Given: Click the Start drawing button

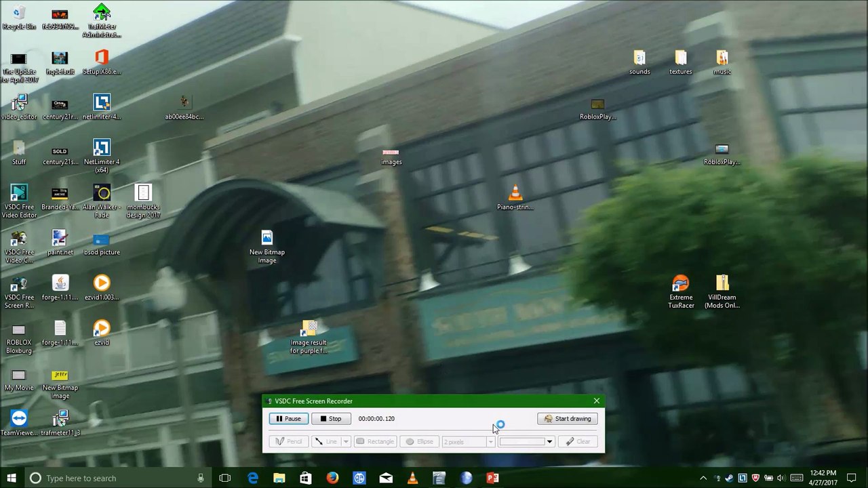Looking at the screenshot, I should point(568,419).
